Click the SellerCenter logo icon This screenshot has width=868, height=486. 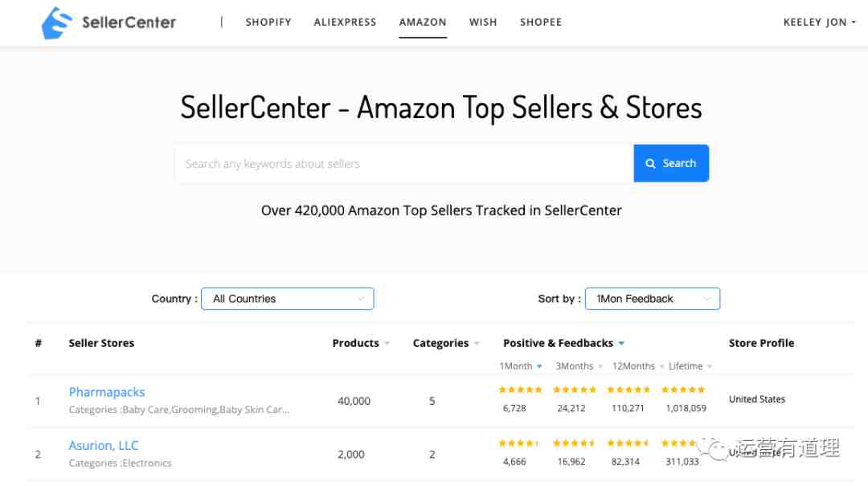[56, 22]
